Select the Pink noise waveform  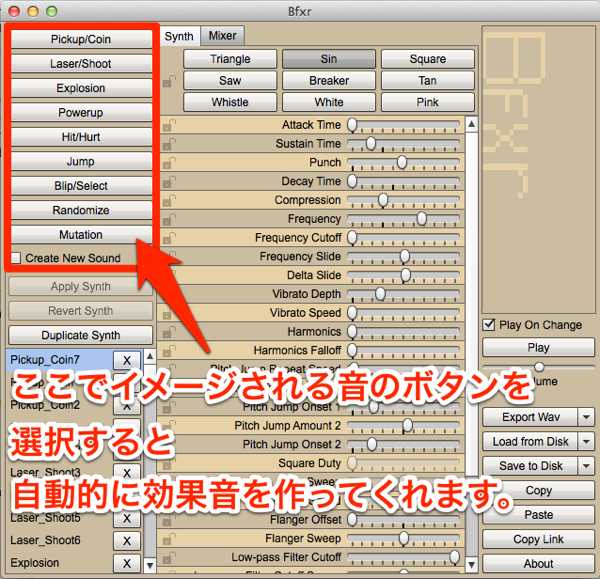click(428, 102)
